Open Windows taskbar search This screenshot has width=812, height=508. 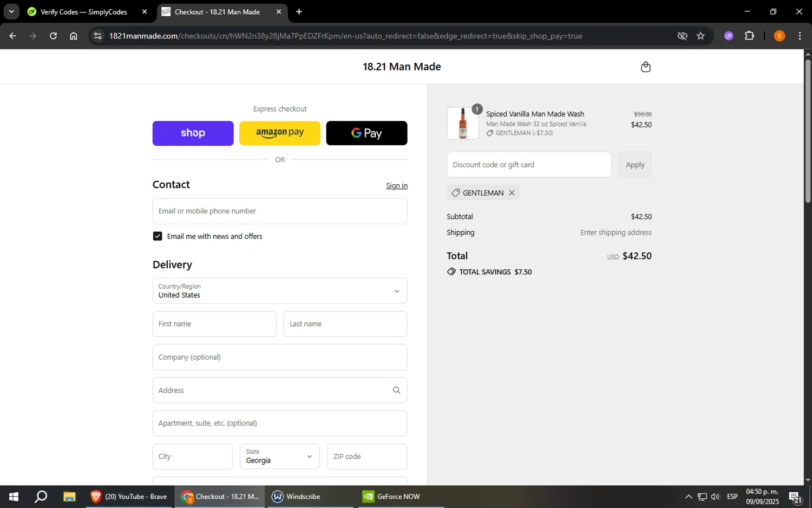tap(41, 497)
